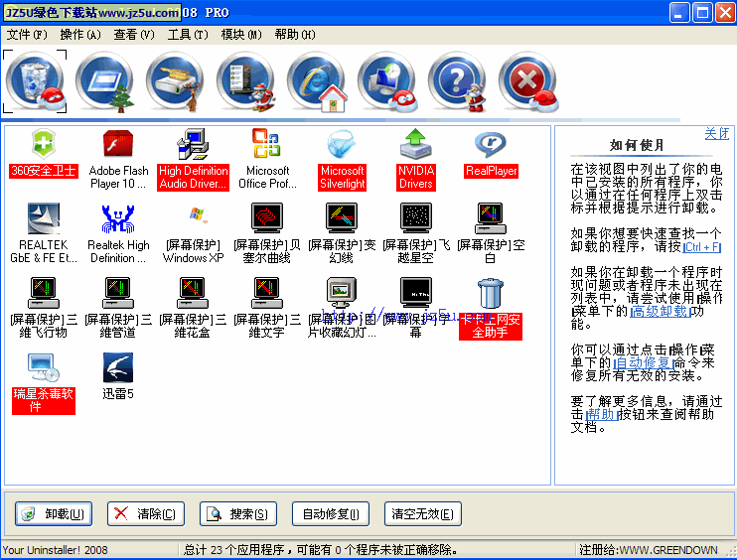
Task: Open the 模块(M) menu
Action: pos(241,35)
